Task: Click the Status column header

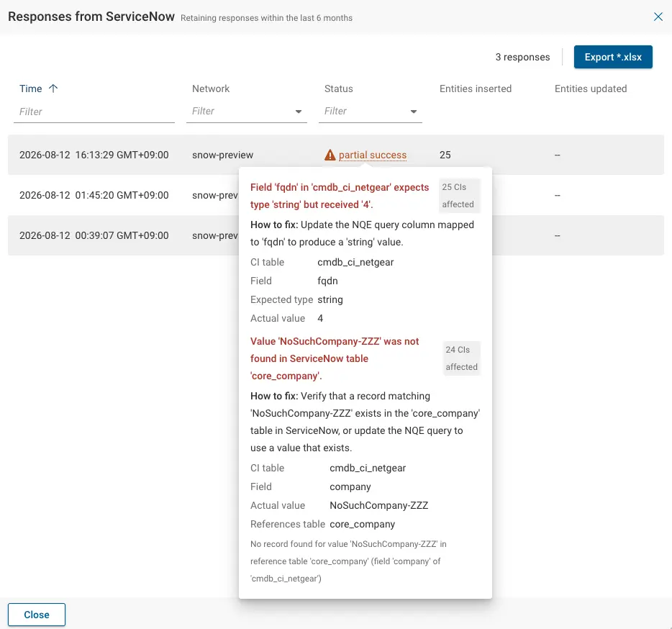Action: coord(339,89)
